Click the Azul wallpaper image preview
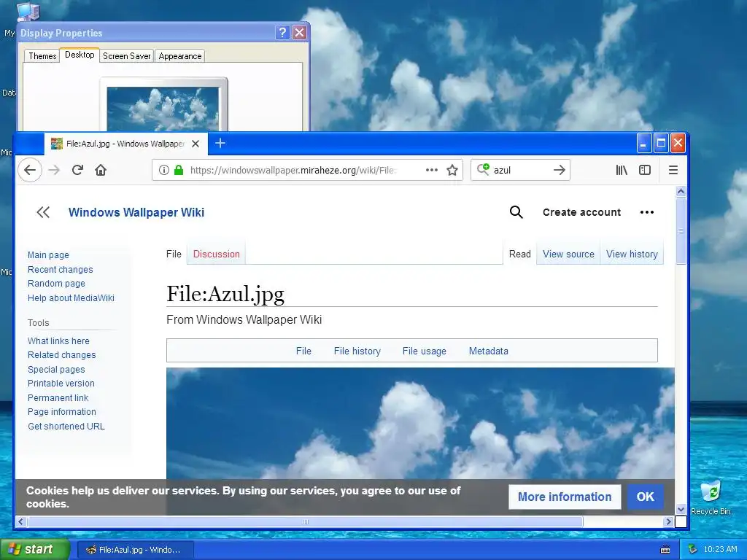747x560 pixels. click(420, 424)
